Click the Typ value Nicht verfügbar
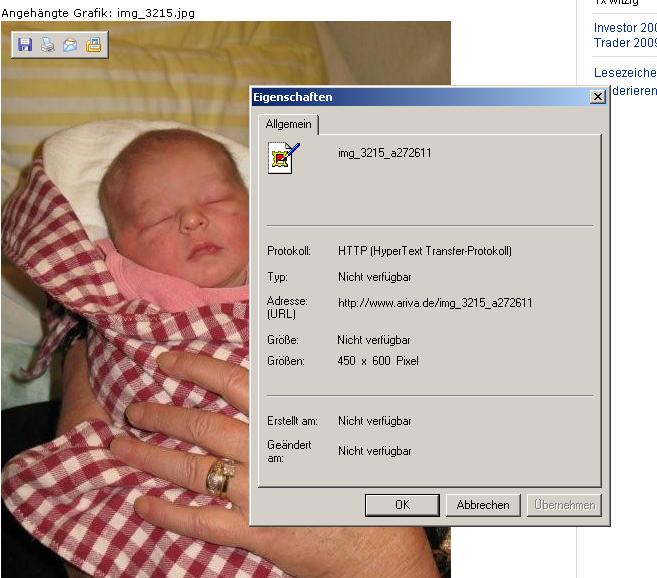 coord(375,277)
